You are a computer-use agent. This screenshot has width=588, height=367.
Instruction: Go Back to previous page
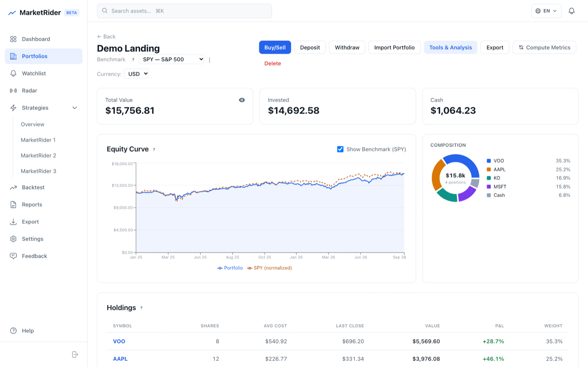pyautogui.click(x=106, y=37)
